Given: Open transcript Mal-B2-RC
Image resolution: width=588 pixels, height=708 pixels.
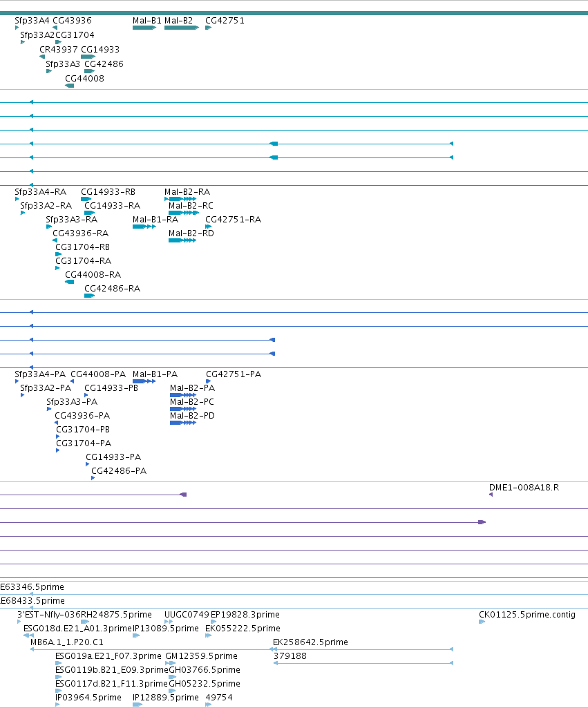Looking at the screenshot, I should tap(183, 213).
